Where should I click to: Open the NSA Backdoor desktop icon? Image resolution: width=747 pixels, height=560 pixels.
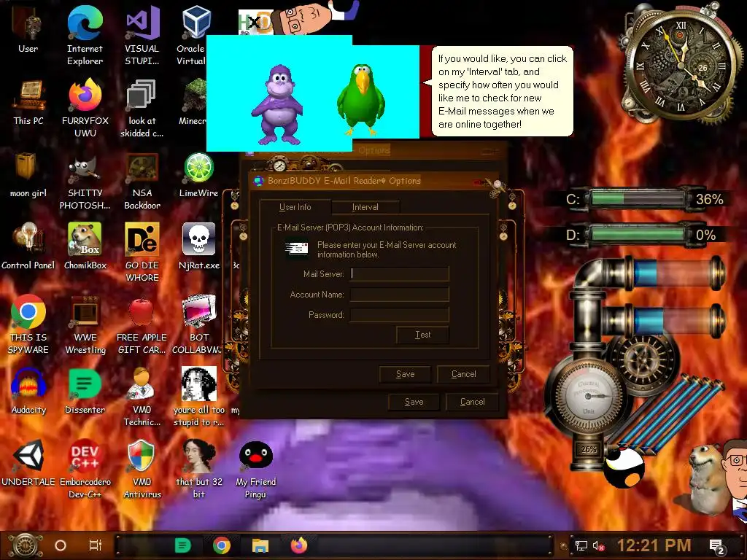142,180
